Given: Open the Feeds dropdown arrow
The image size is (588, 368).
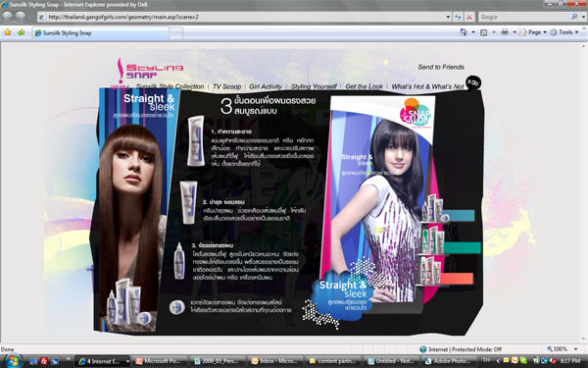Looking at the screenshot, I should coord(494,32).
